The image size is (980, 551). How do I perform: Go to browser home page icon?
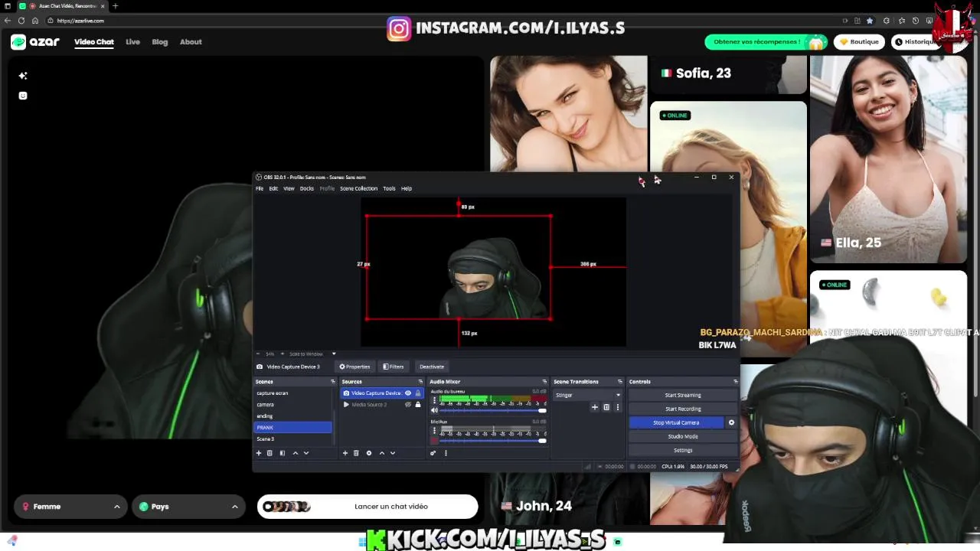click(x=34, y=21)
